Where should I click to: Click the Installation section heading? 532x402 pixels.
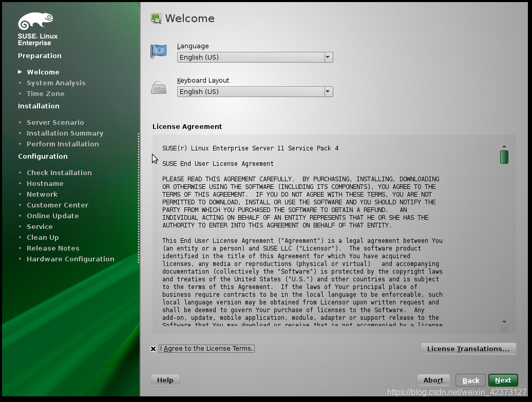point(39,106)
